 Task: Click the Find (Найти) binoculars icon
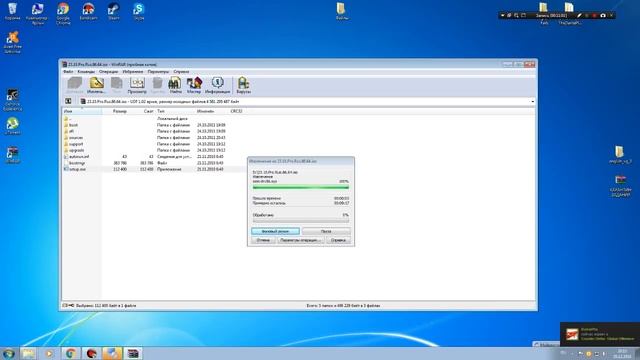(x=175, y=85)
